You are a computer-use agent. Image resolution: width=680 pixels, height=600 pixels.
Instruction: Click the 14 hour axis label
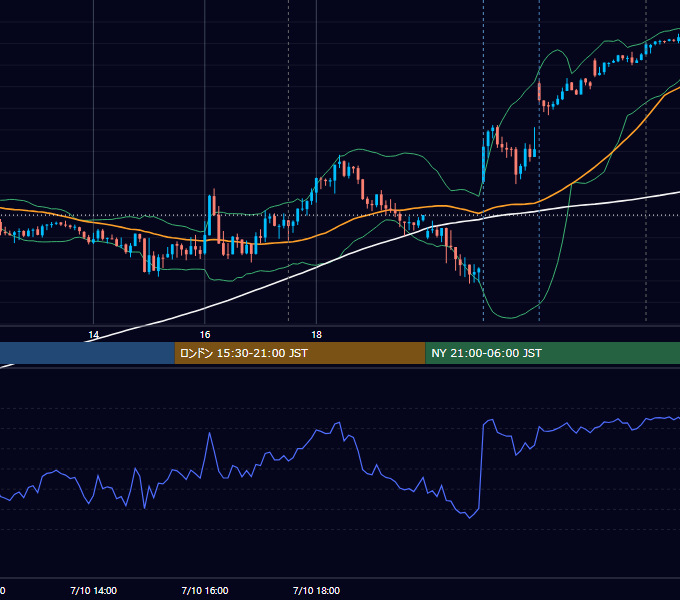click(x=94, y=335)
